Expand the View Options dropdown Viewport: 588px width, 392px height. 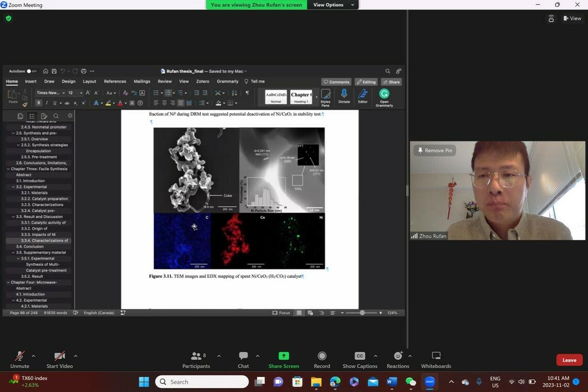[334, 5]
